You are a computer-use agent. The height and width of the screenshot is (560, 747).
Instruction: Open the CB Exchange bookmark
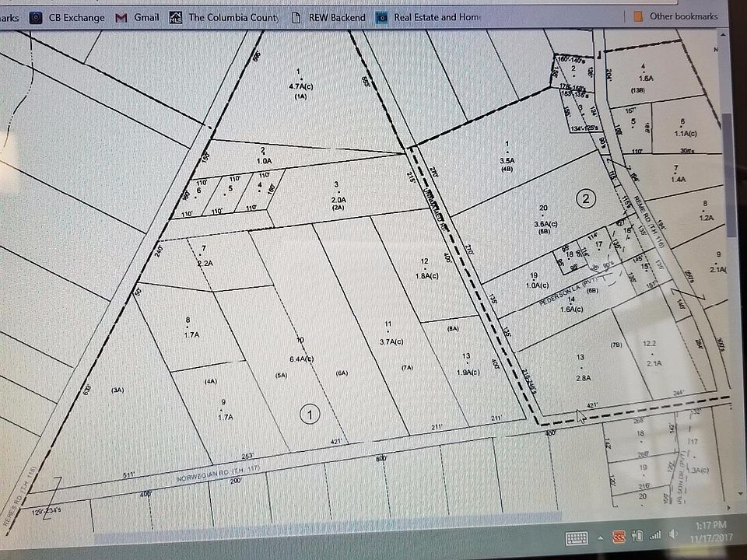coord(68,18)
